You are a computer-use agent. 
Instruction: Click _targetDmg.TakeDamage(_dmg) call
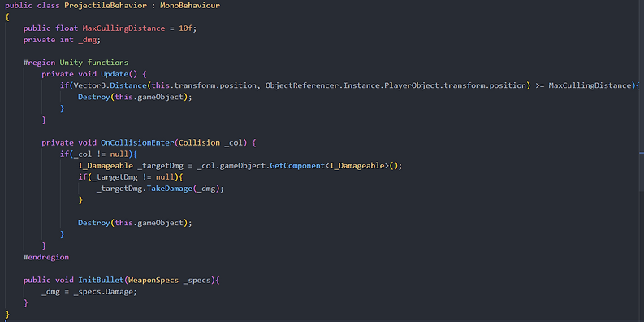161,189
